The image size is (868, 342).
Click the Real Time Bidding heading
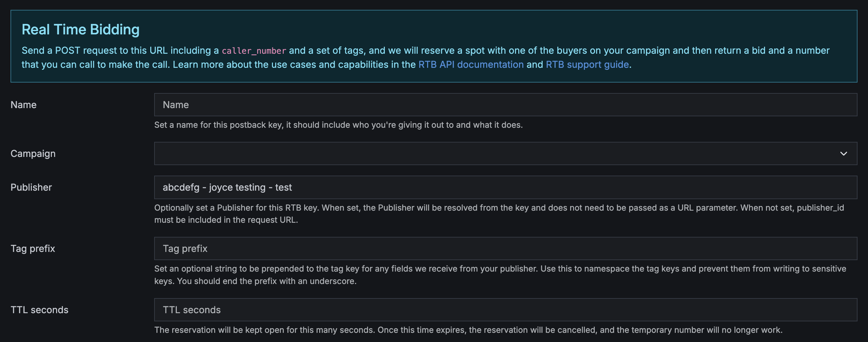(x=80, y=29)
